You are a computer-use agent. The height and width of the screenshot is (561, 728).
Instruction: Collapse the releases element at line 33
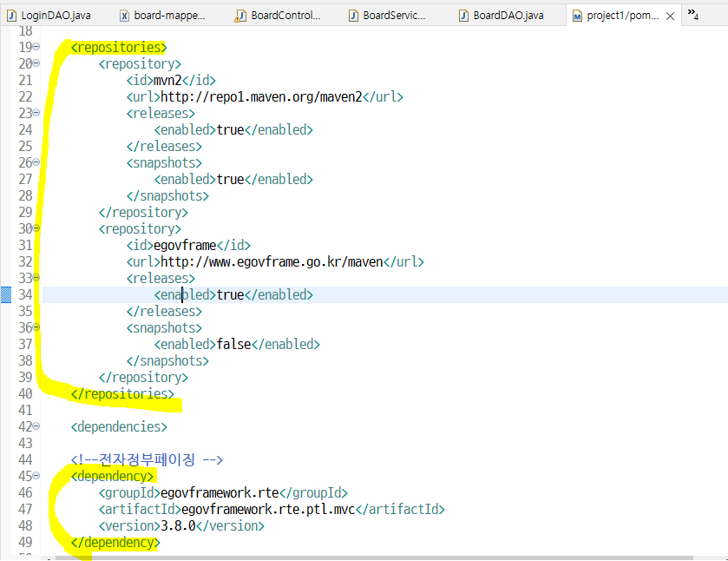pyautogui.click(x=36, y=278)
